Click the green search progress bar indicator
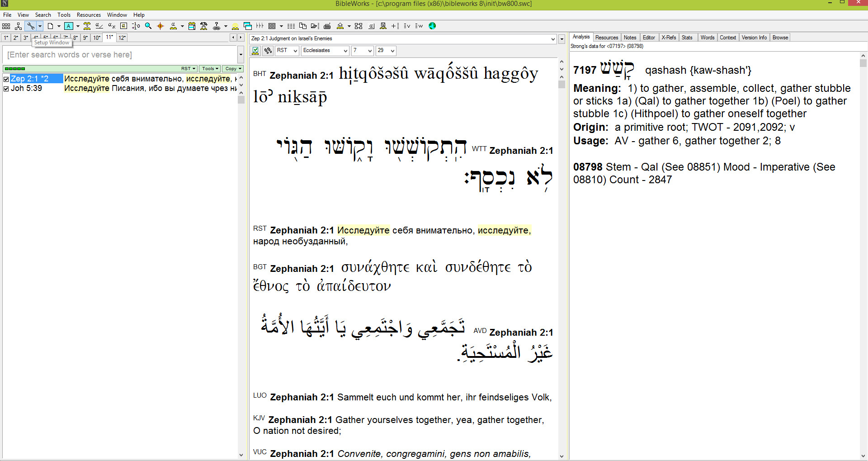 click(x=14, y=69)
